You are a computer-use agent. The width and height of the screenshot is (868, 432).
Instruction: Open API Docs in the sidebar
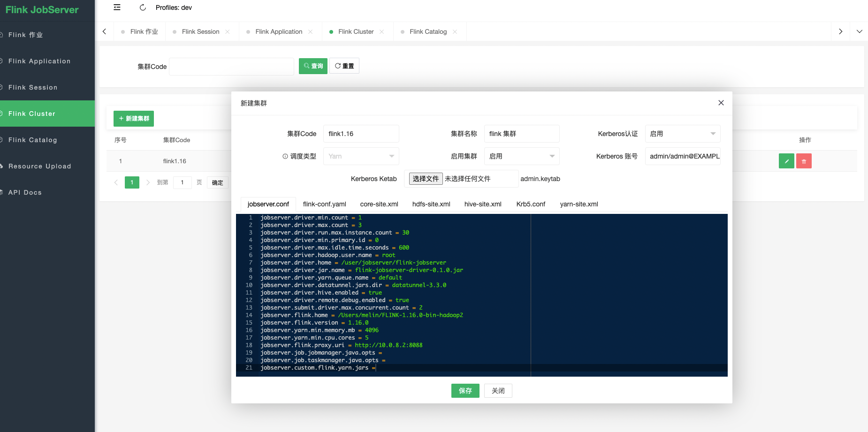[47, 192]
